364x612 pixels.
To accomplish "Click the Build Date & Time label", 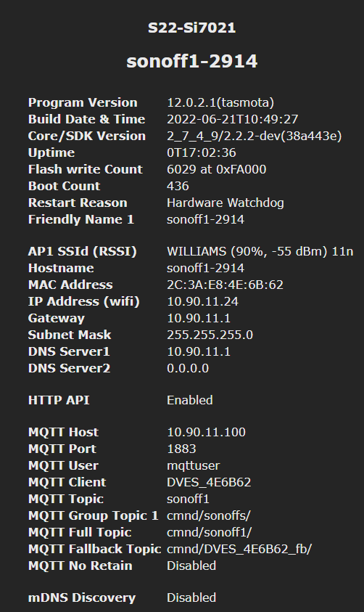I will tap(86, 120).
